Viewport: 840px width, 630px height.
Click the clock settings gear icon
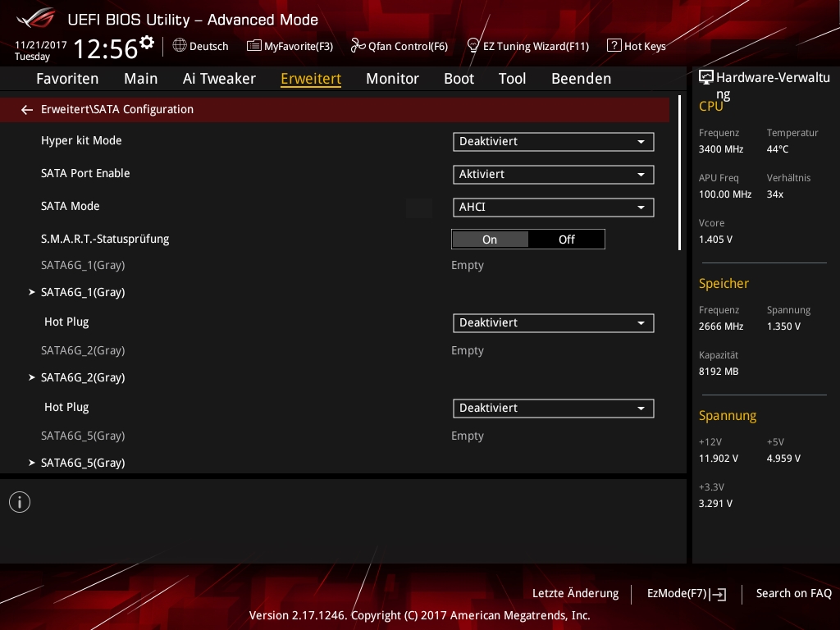tap(147, 42)
